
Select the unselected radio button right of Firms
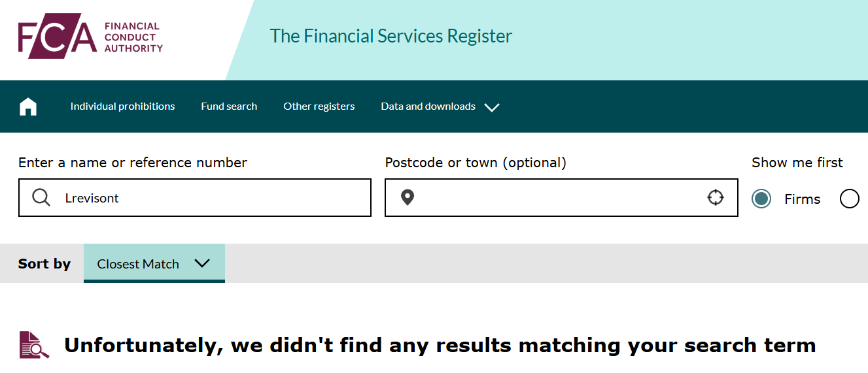[849, 199]
